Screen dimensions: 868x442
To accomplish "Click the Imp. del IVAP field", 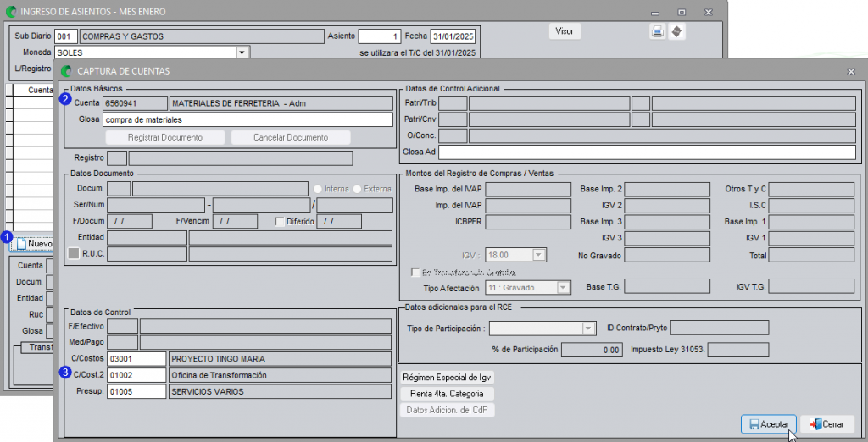I will [x=528, y=206].
